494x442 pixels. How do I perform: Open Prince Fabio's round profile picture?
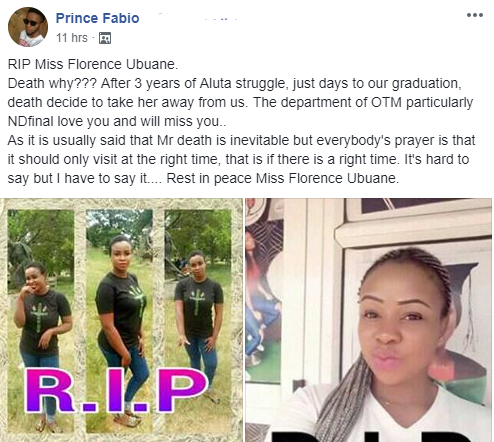(x=28, y=27)
